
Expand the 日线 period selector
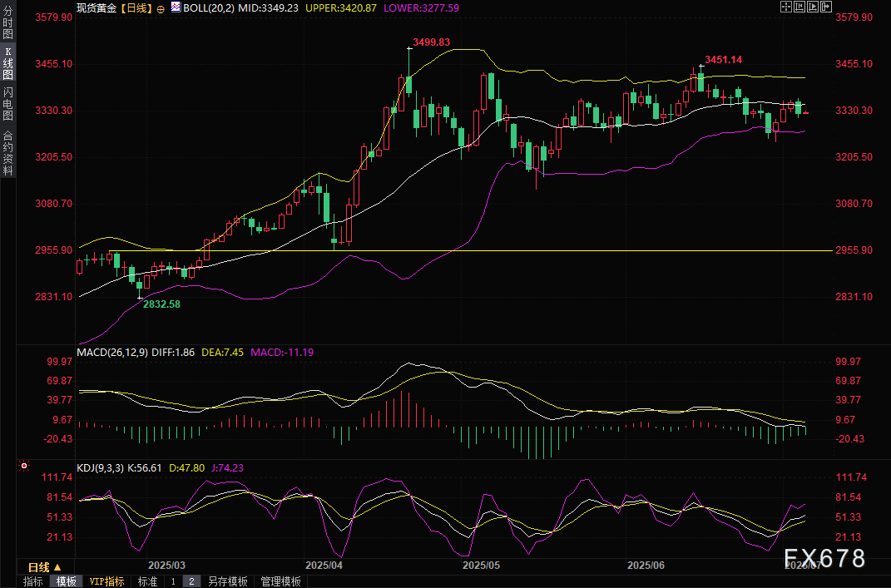(x=40, y=566)
